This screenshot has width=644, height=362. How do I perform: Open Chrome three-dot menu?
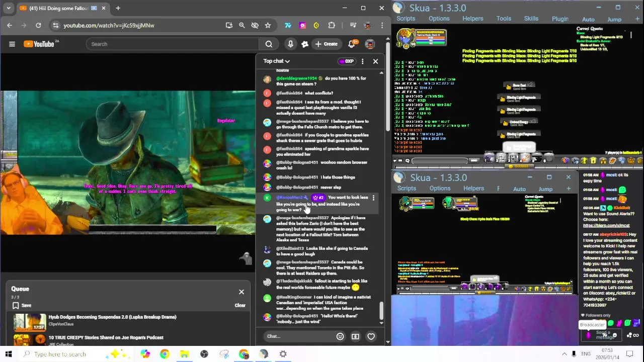(x=382, y=25)
